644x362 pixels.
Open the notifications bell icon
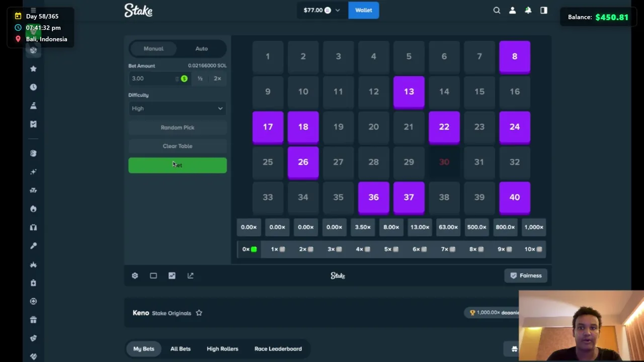pyautogui.click(x=528, y=10)
